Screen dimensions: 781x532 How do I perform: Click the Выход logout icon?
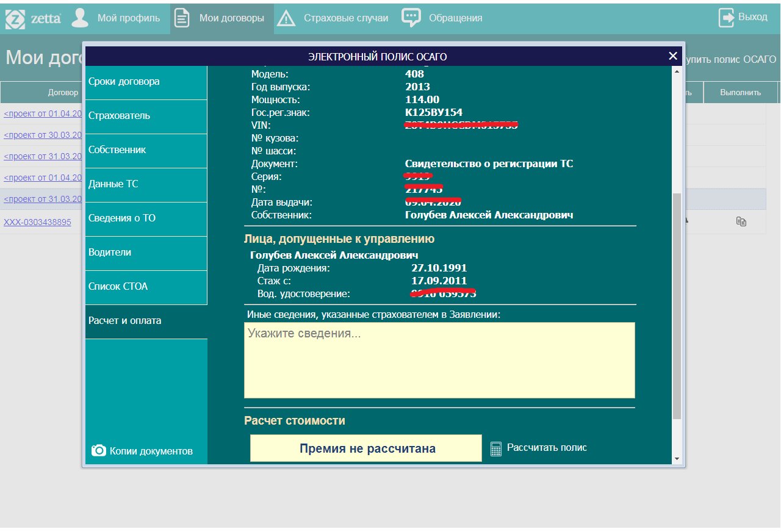727,18
